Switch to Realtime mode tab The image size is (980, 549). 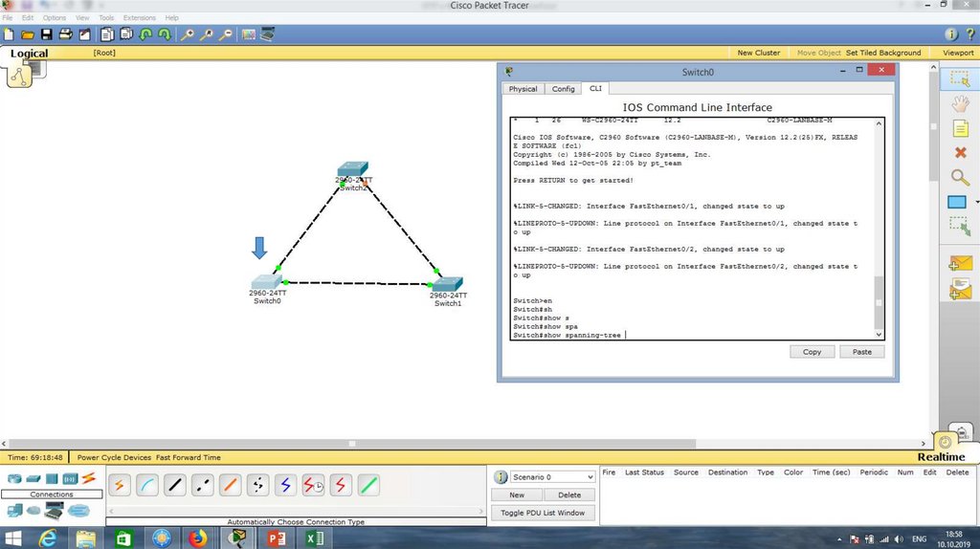pyautogui.click(x=942, y=456)
